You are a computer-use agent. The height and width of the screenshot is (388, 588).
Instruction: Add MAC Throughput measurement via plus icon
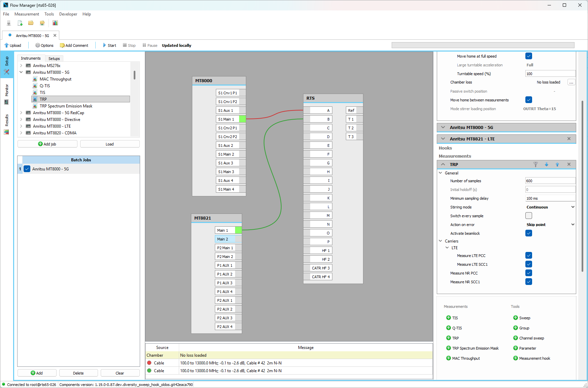click(x=448, y=358)
